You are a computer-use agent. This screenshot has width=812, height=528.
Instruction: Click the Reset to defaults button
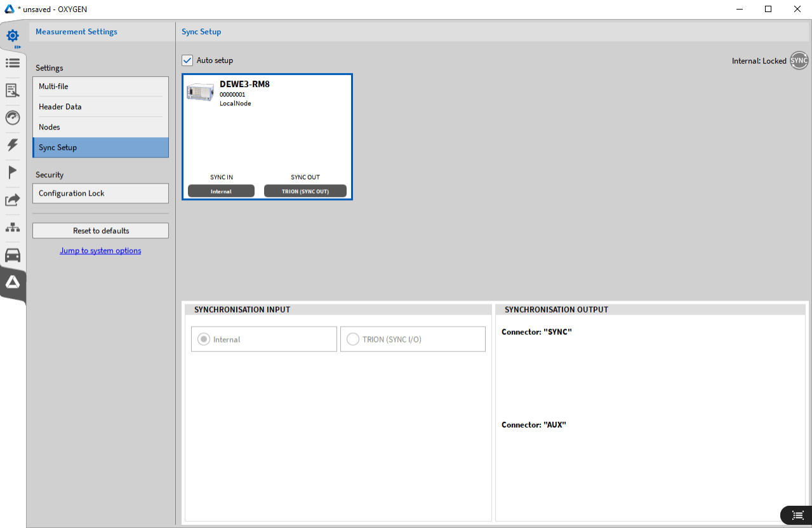[x=100, y=231]
